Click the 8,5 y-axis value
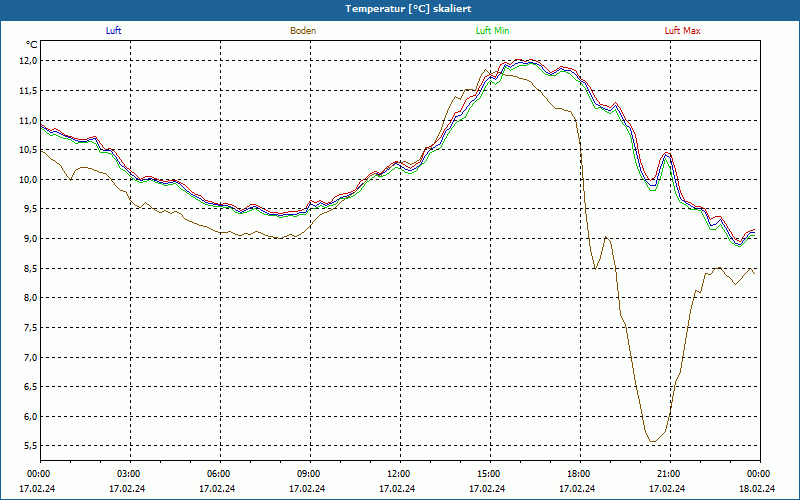Screen dimensions: 800x500 pyautogui.click(x=30, y=268)
